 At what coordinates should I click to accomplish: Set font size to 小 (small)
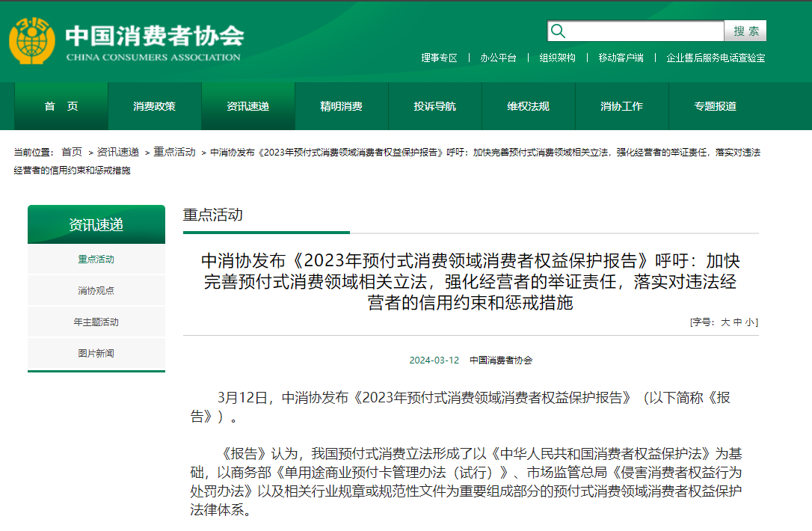click(x=749, y=322)
